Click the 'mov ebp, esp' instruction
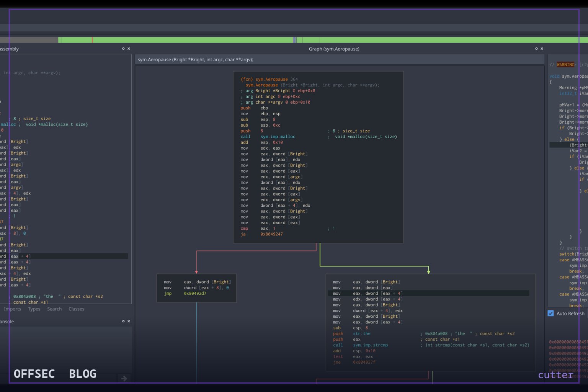 pyautogui.click(x=260, y=114)
